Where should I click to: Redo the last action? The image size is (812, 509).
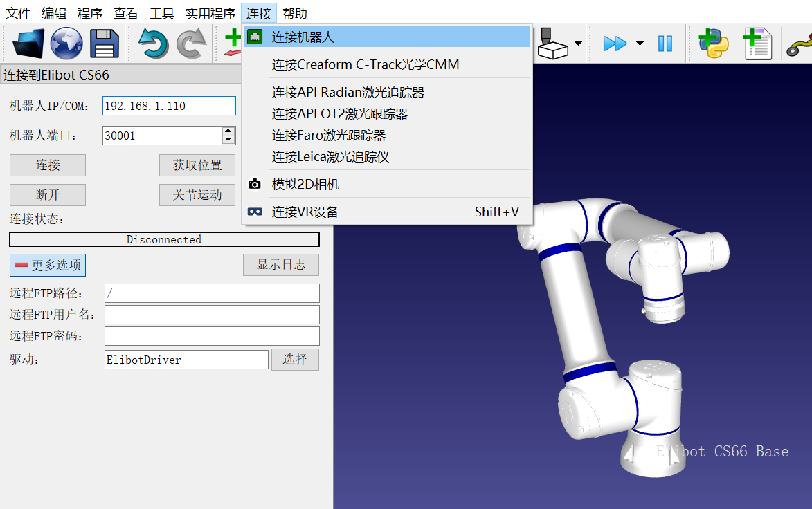click(192, 44)
